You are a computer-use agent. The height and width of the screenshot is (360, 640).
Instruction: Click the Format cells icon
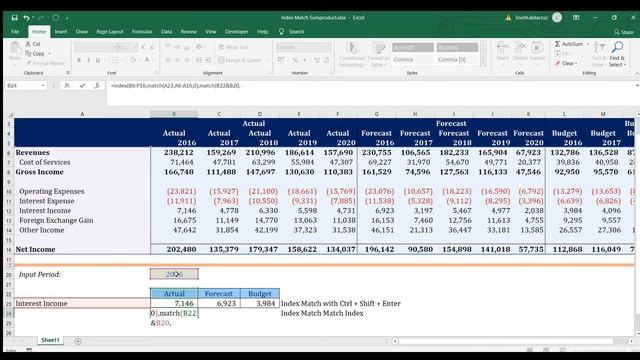coord(537,47)
